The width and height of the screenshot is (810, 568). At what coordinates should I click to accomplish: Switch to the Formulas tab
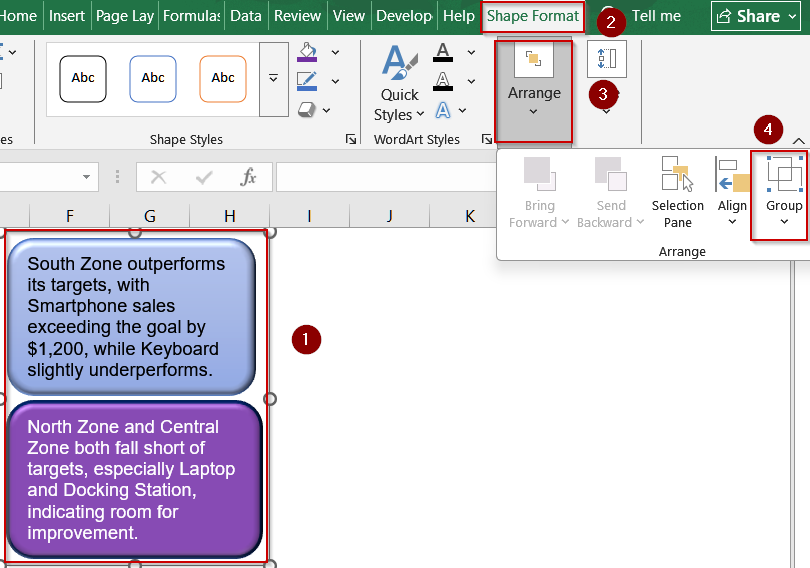coord(192,16)
